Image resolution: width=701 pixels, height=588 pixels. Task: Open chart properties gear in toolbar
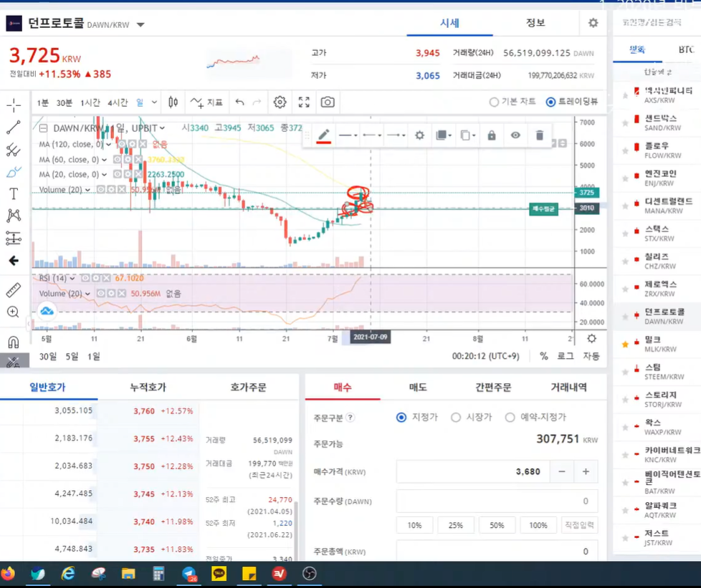(x=280, y=102)
